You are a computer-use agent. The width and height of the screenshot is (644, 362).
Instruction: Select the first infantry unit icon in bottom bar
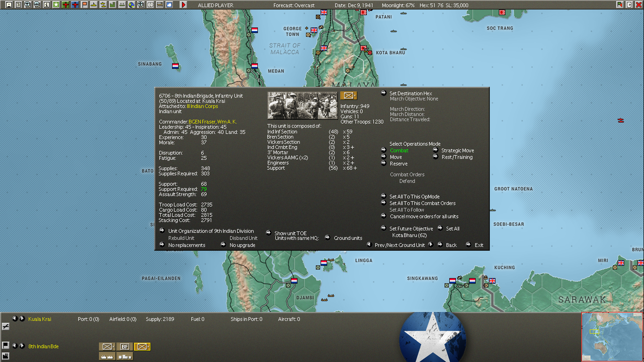pyautogui.click(x=107, y=346)
